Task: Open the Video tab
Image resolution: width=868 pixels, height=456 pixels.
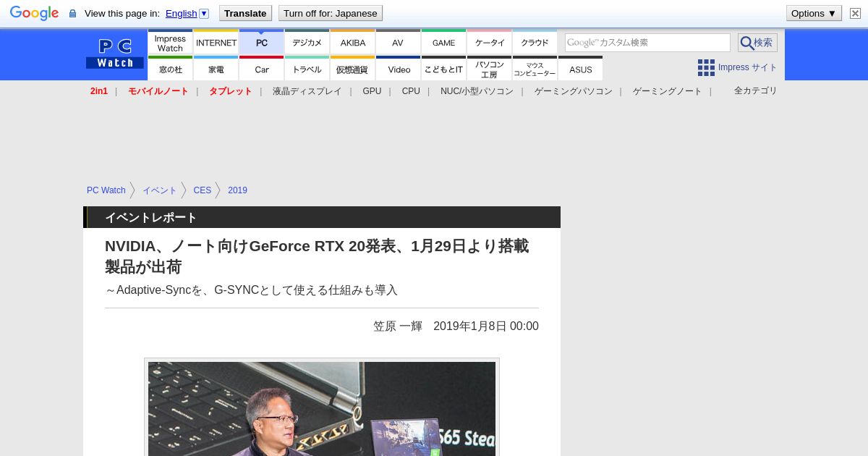Action: pos(398,69)
